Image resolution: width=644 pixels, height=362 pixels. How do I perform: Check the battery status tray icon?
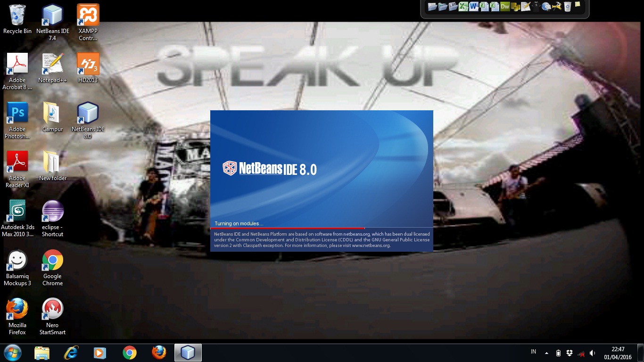(558, 353)
